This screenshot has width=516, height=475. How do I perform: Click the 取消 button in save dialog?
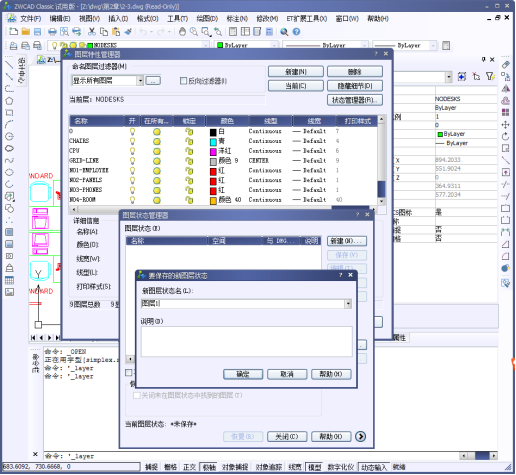(x=287, y=374)
